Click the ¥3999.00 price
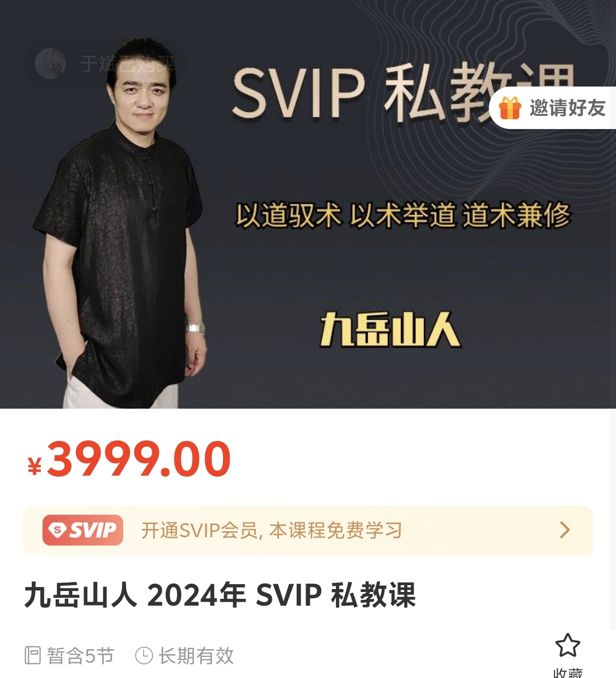Image resolution: width=616 pixels, height=678 pixels. 129,459
